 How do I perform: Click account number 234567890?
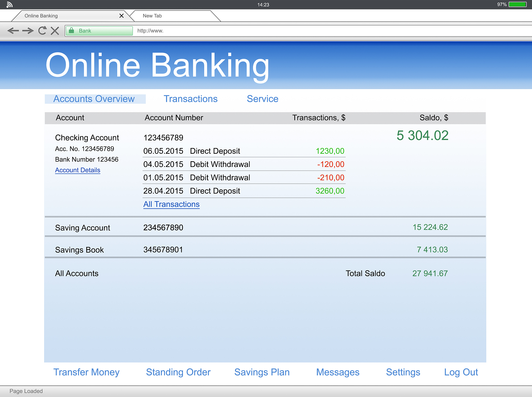pos(163,227)
